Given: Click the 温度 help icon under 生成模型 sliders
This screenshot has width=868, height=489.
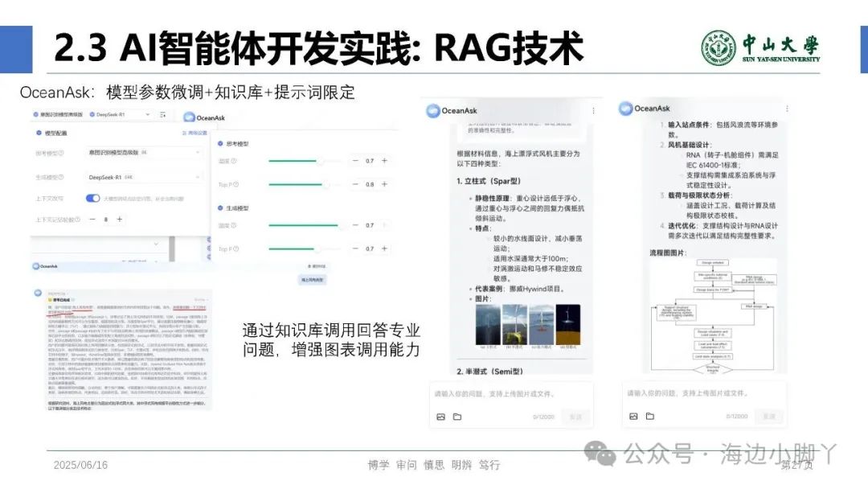Looking at the screenshot, I should coord(234,225).
